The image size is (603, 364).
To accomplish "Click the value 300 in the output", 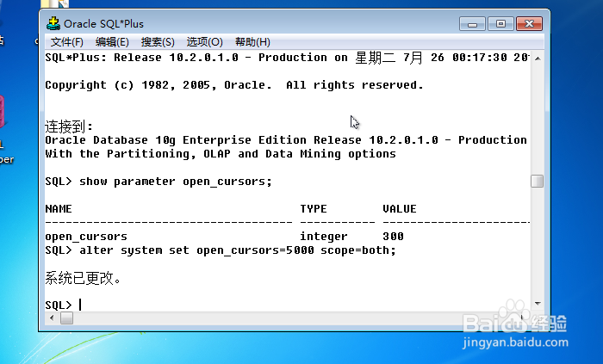I will point(393,237).
